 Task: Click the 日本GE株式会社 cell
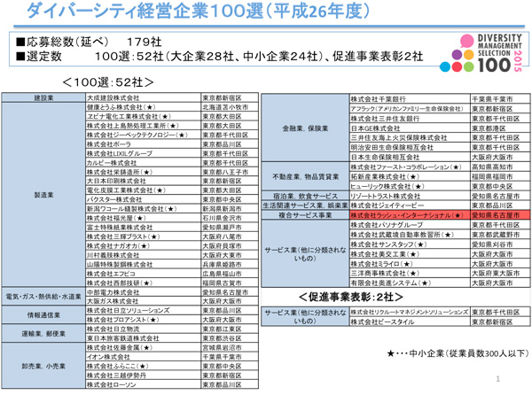pos(410,128)
